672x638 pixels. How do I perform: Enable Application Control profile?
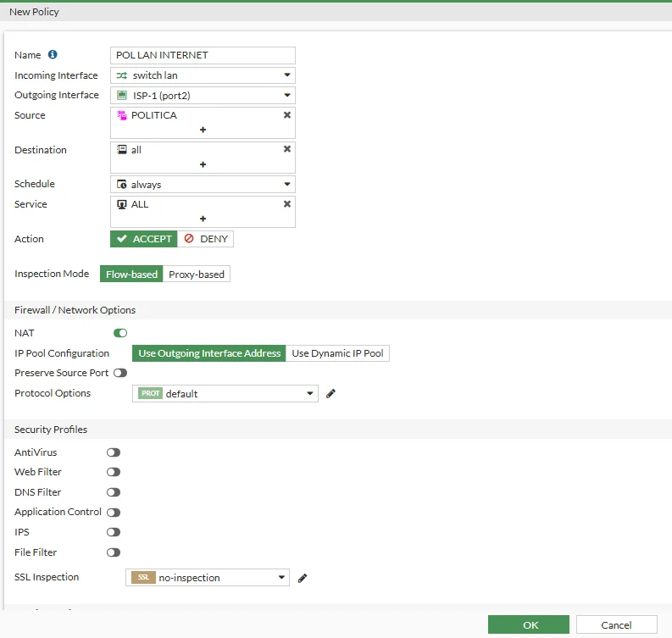click(114, 513)
